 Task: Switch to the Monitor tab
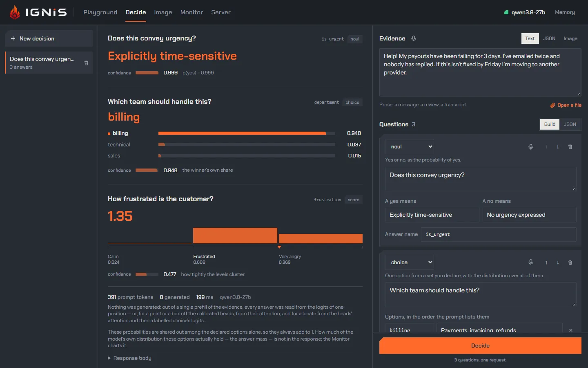click(192, 12)
